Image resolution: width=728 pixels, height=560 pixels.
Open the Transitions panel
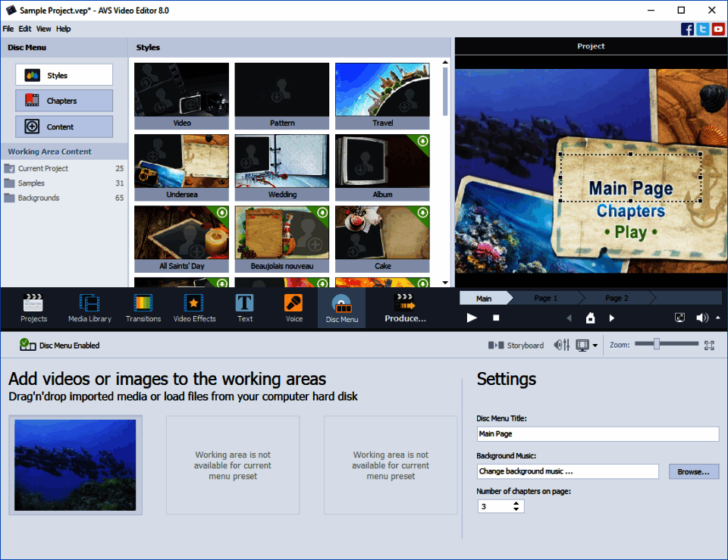[143, 307]
